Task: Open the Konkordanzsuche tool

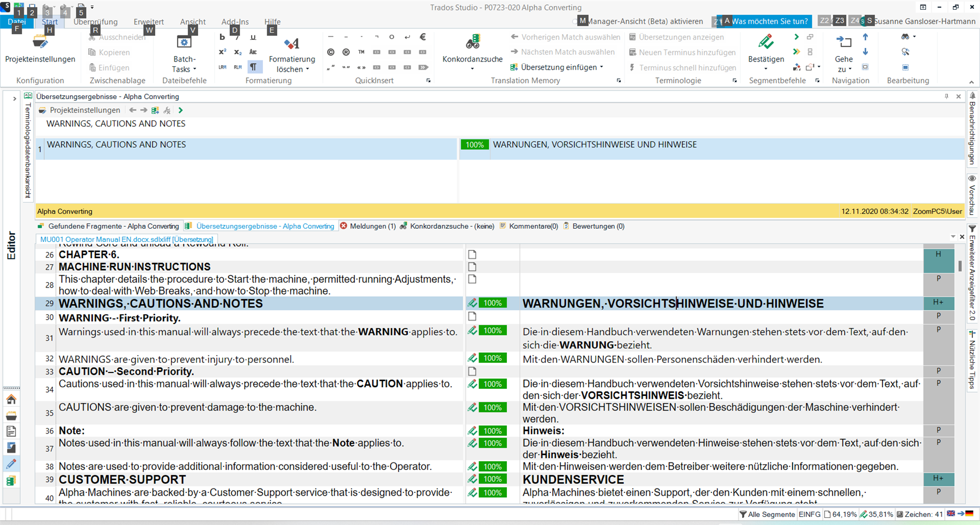Action: (472, 52)
